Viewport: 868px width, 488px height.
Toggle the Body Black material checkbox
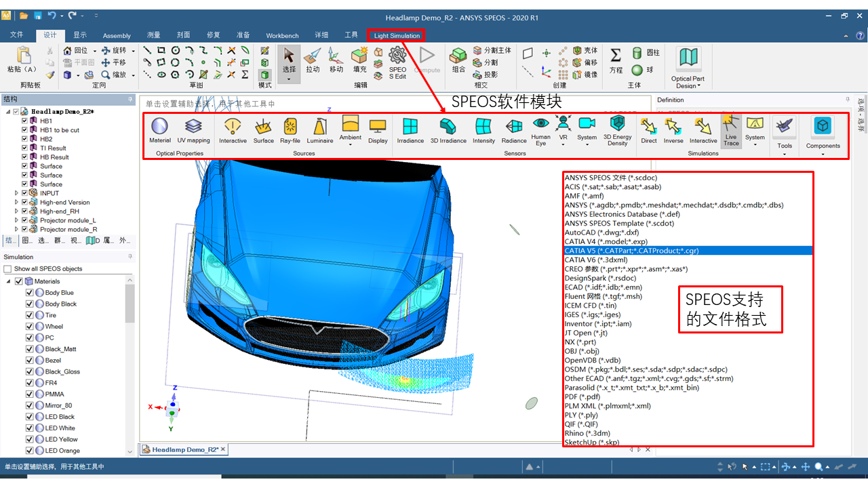[30, 304]
